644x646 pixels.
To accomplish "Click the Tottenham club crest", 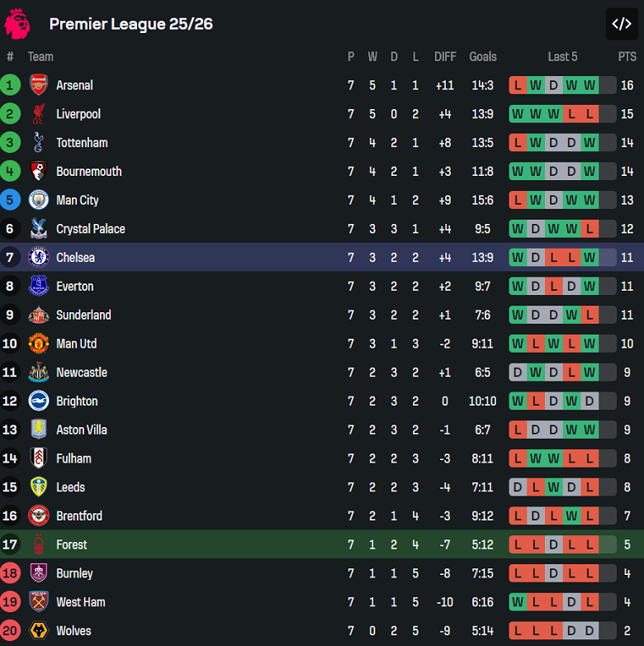I will [39, 143].
